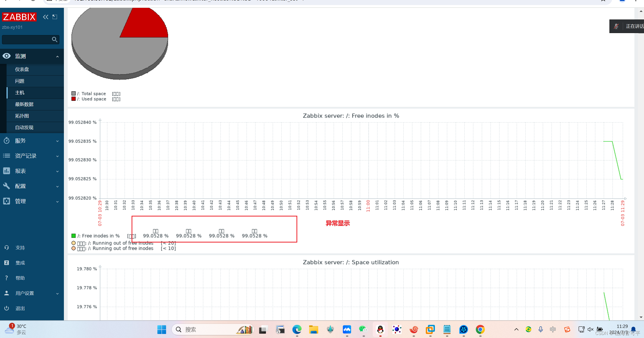Open 拓扑图 maps page
Screen dimensions: 644x338
[x=22, y=116]
